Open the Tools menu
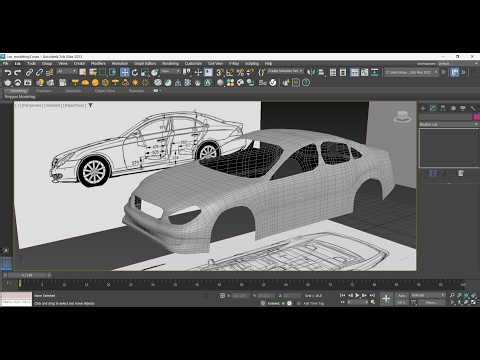Image resolution: width=480 pixels, height=360 pixels. pos(32,63)
